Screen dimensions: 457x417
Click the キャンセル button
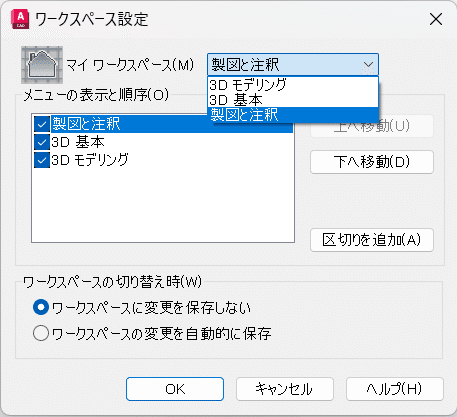pyautogui.click(x=285, y=389)
